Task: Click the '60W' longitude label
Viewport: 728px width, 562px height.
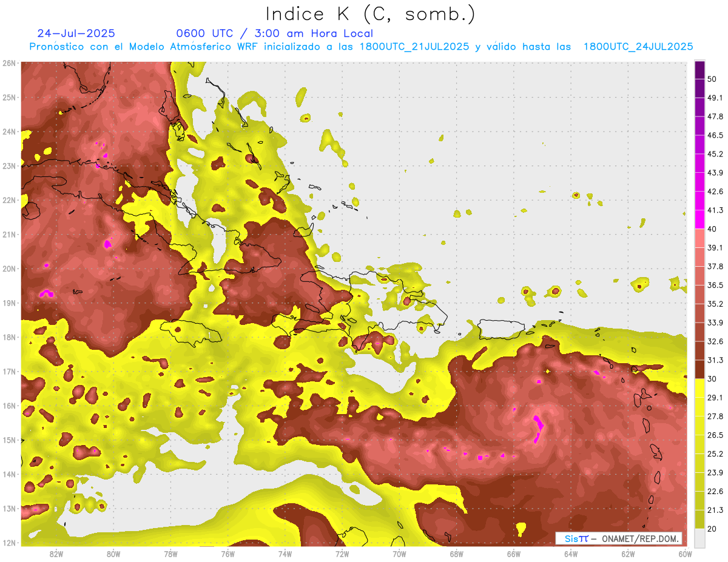Action: pyautogui.click(x=685, y=554)
